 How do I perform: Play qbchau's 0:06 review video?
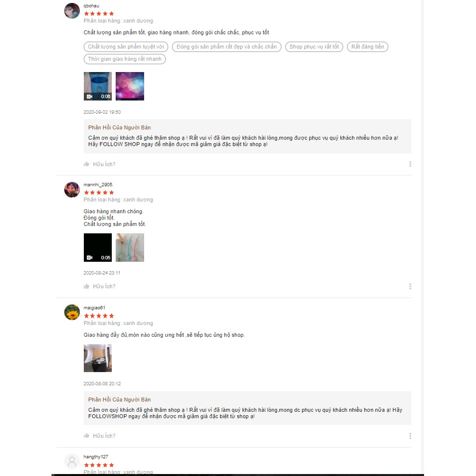coord(98,86)
